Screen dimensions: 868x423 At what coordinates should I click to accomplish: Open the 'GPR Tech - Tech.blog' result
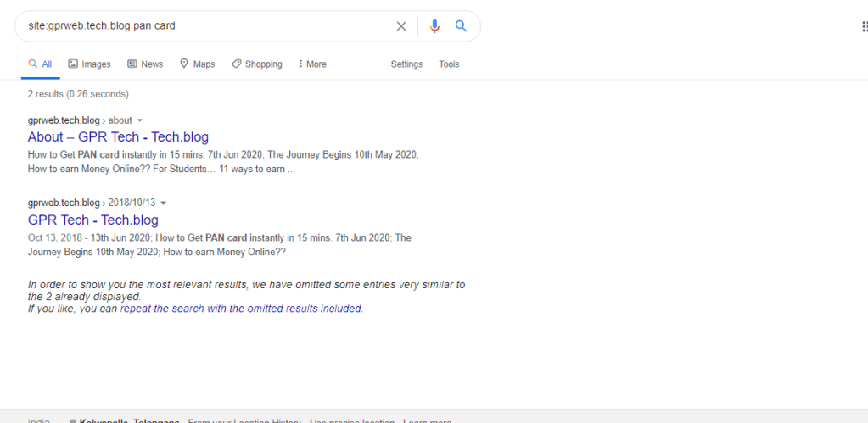(x=92, y=220)
